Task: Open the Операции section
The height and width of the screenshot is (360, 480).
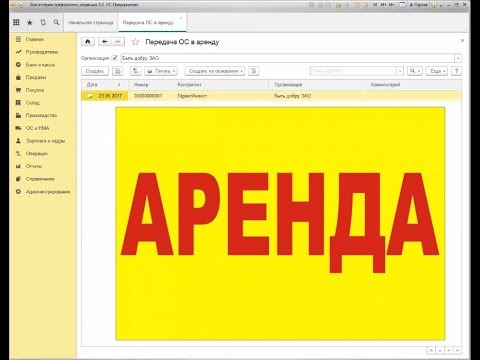Action: coord(37,153)
